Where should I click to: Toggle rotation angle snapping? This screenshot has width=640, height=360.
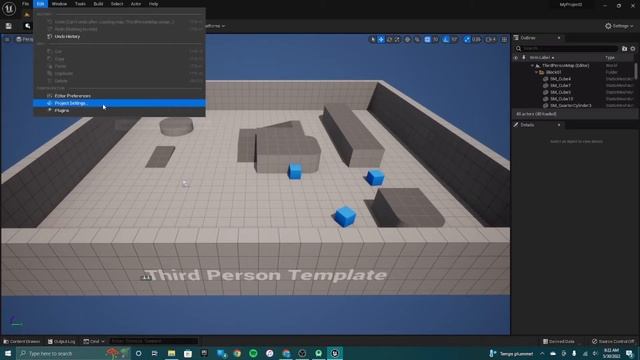pyautogui.click(x=446, y=39)
